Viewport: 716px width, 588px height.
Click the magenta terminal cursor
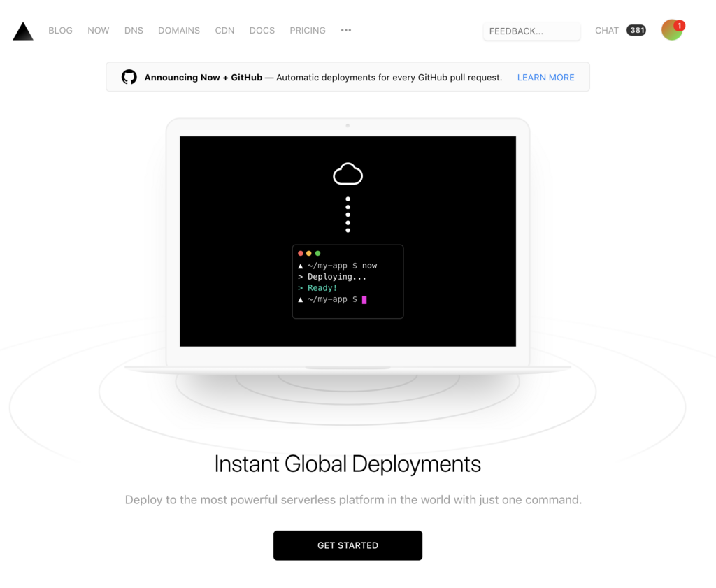364,300
